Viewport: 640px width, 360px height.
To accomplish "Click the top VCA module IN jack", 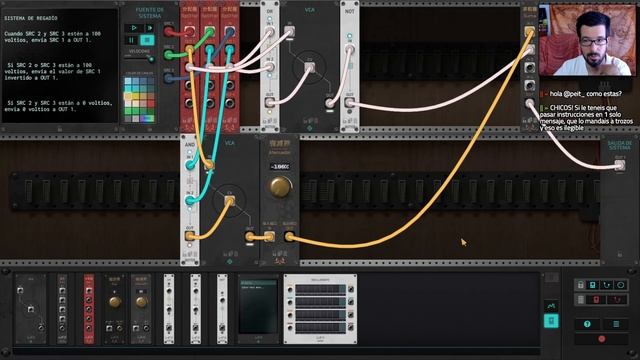I will coord(290,31).
